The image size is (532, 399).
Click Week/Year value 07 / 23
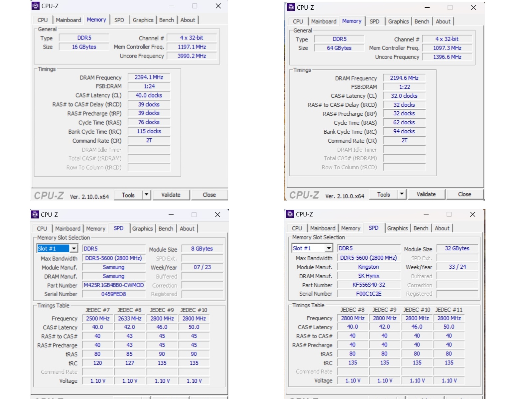tap(202, 267)
